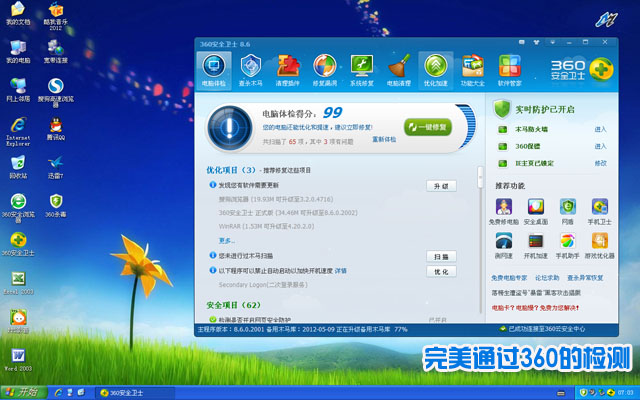Viewport: 640px width, 400px height.
Task: Click 查杀异常恢复 link
Action: [585, 278]
